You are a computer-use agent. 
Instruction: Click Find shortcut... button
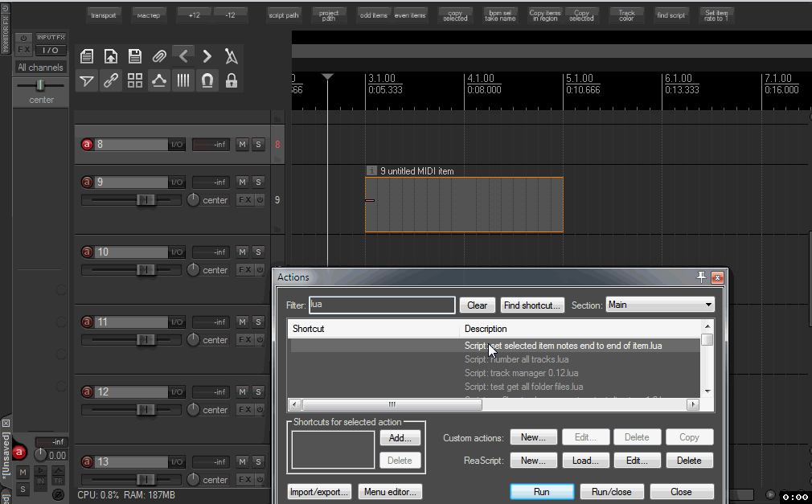[532, 305]
